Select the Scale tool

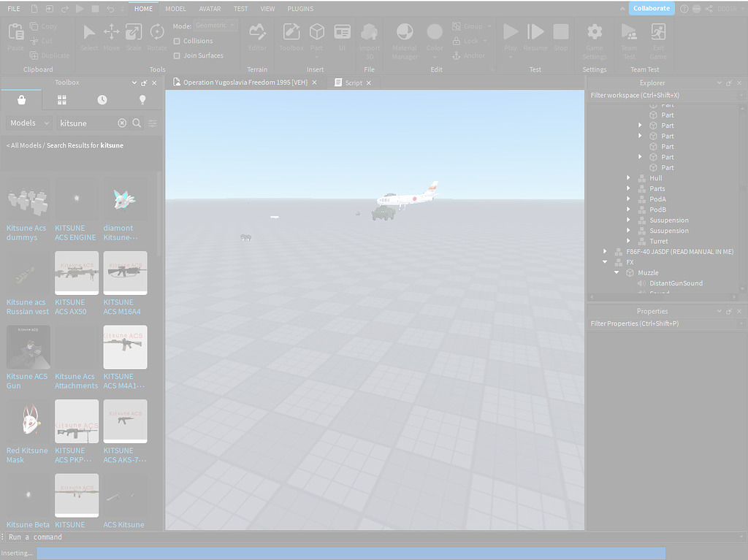134,35
